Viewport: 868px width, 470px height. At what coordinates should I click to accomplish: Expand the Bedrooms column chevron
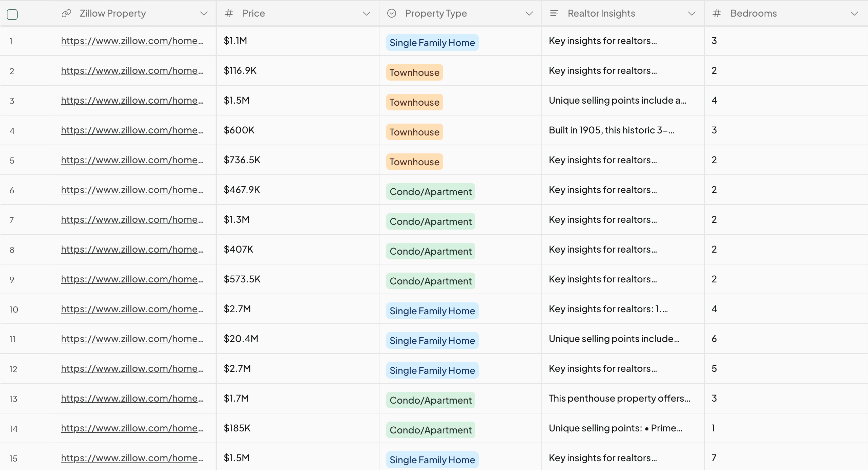(854, 14)
